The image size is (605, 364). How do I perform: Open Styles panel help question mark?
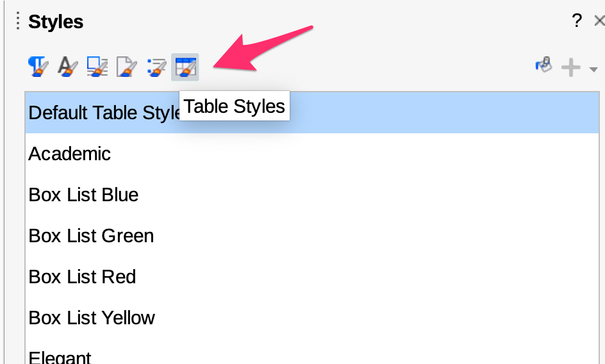(x=577, y=21)
